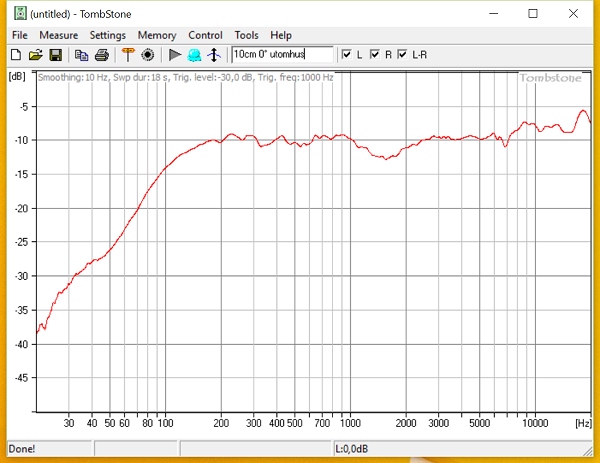Click the orange T calibration icon

tap(128, 55)
